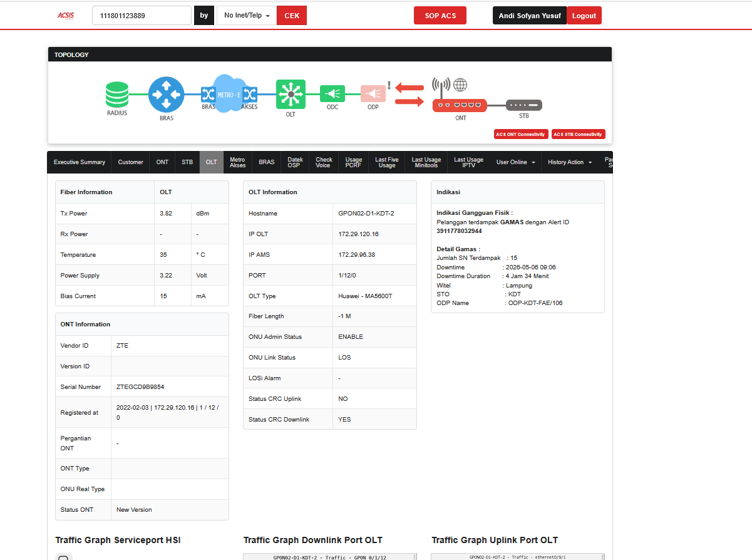Select Vendor ID value ZTE
The image size is (752, 560).
[x=122, y=346]
